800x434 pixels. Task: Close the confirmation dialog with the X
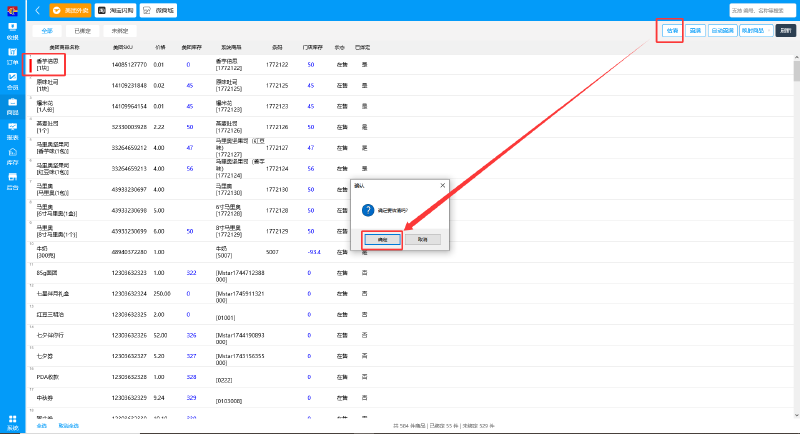[x=442, y=186]
